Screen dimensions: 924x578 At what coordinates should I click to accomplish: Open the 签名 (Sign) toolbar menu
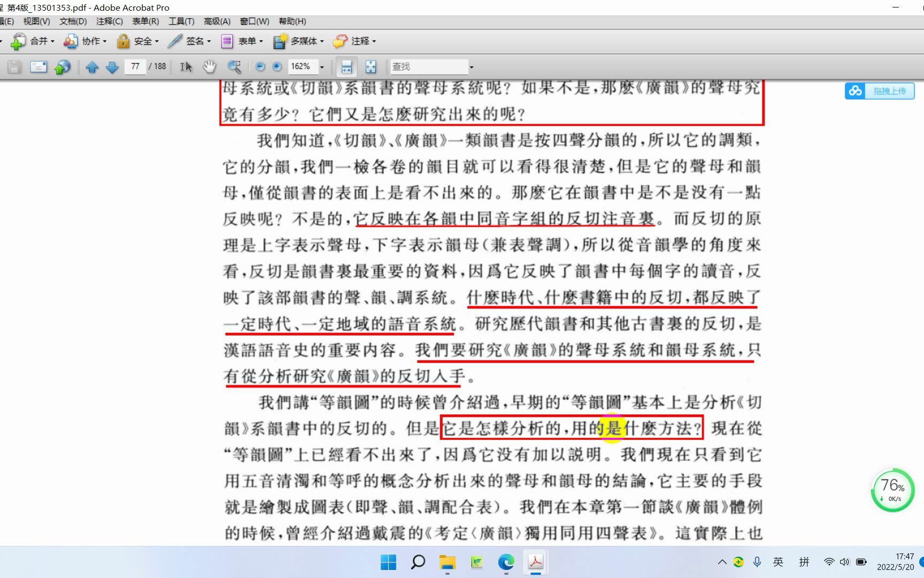[x=189, y=41]
